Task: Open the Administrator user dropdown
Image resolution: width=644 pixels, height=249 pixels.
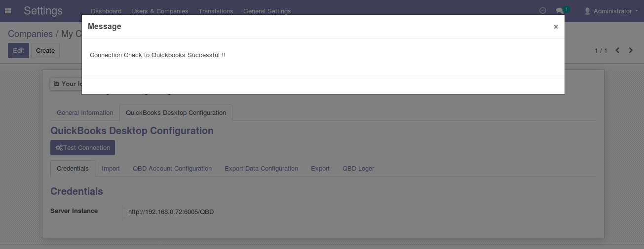Action: tap(611, 11)
